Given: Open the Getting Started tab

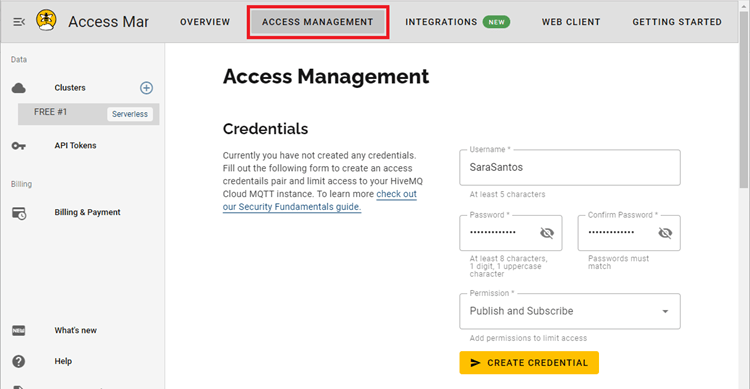Looking at the screenshot, I should [677, 22].
